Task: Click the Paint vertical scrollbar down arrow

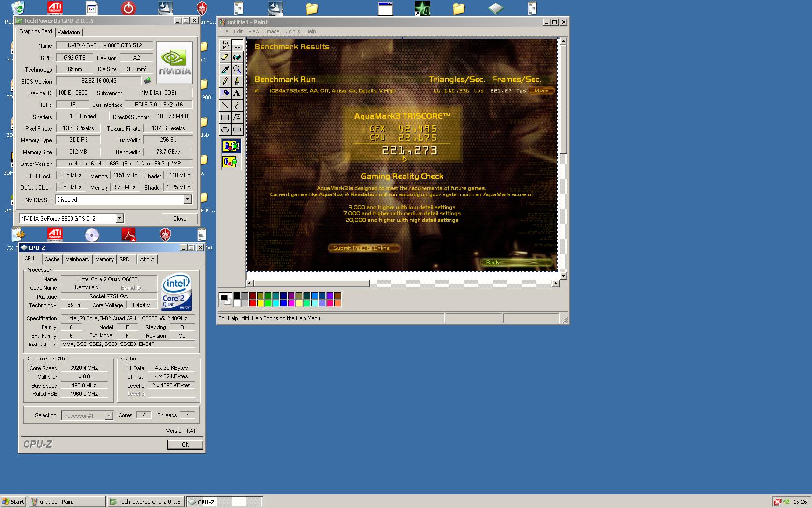Action: [x=563, y=276]
